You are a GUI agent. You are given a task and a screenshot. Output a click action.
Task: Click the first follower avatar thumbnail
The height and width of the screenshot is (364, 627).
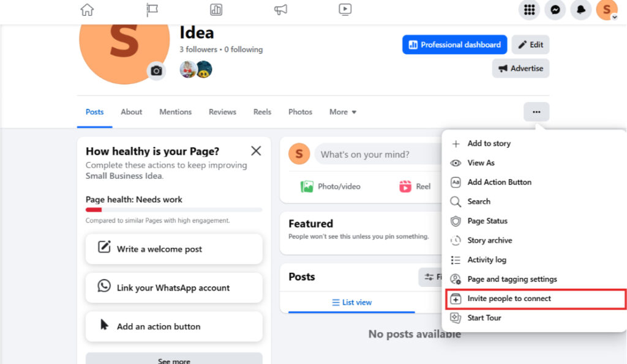187,70
